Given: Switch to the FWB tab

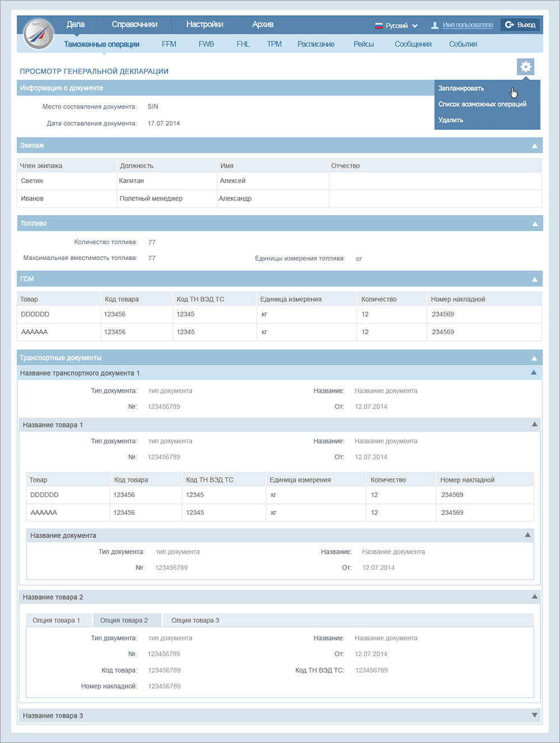Looking at the screenshot, I should 206,44.
